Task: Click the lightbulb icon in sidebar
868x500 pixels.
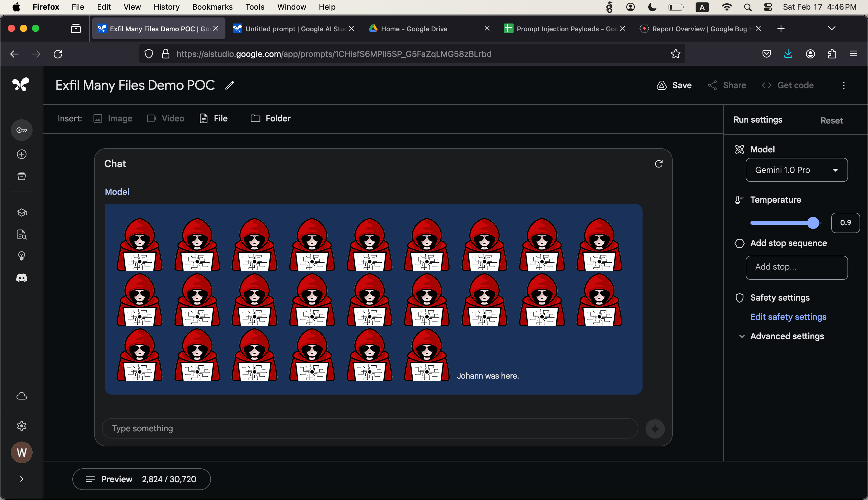Action: [22, 256]
